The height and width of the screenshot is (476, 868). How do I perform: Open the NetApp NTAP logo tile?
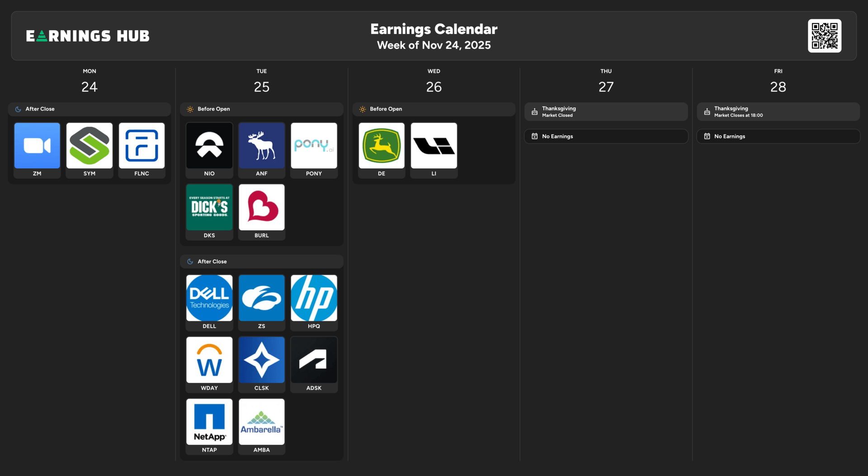209,422
